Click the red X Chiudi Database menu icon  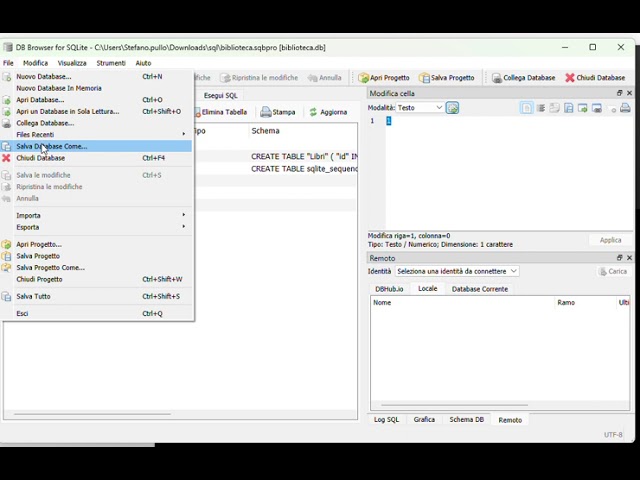[x=6, y=158]
